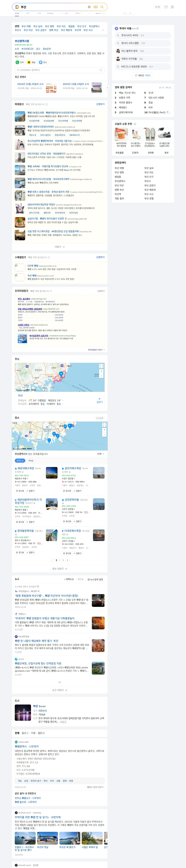Image resolution: width=186 pixels, height=868 pixels.
Task: Open the Daum logo home link
Action: tap(17, 7)
